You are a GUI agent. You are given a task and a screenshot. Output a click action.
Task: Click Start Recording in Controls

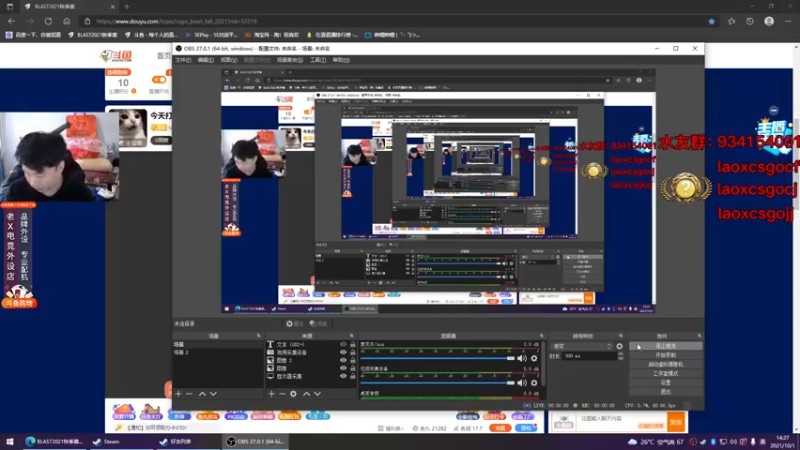click(x=666, y=355)
